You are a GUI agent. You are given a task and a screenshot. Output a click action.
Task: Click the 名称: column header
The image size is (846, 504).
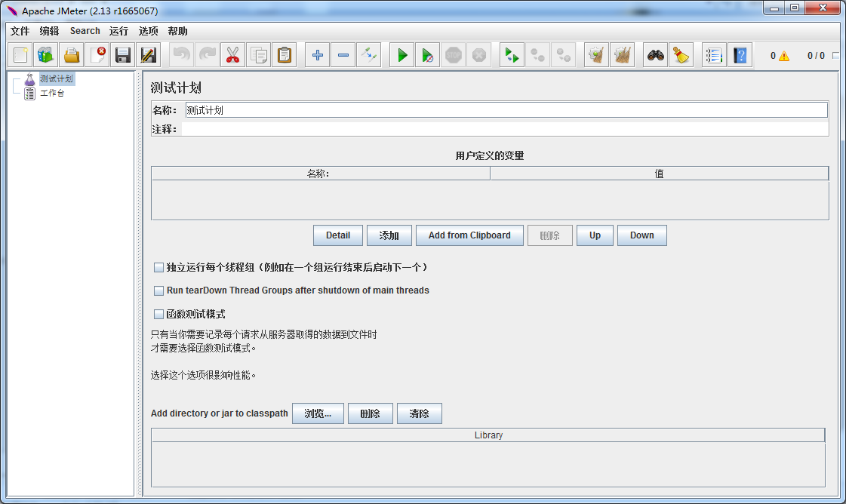tap(321, 174)
